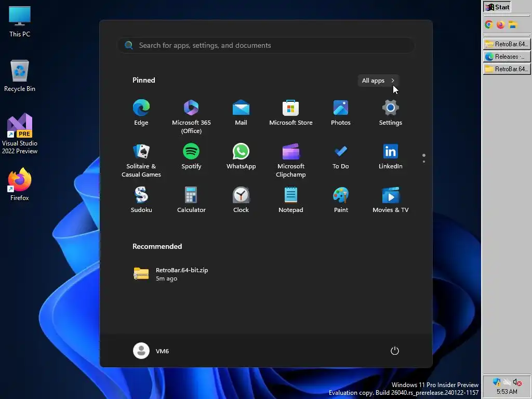532x399 pixels.
Task: Open Edge from pinned apps
Action: pos(141,113)
